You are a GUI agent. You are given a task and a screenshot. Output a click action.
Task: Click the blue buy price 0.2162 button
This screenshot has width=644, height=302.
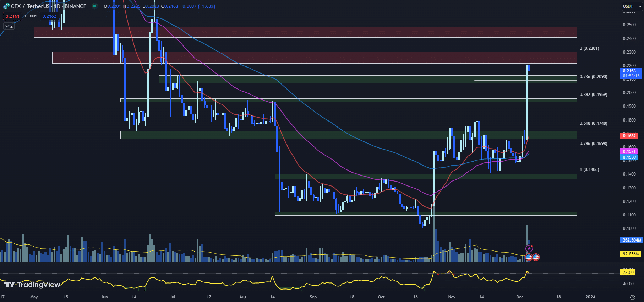(49, 16)
